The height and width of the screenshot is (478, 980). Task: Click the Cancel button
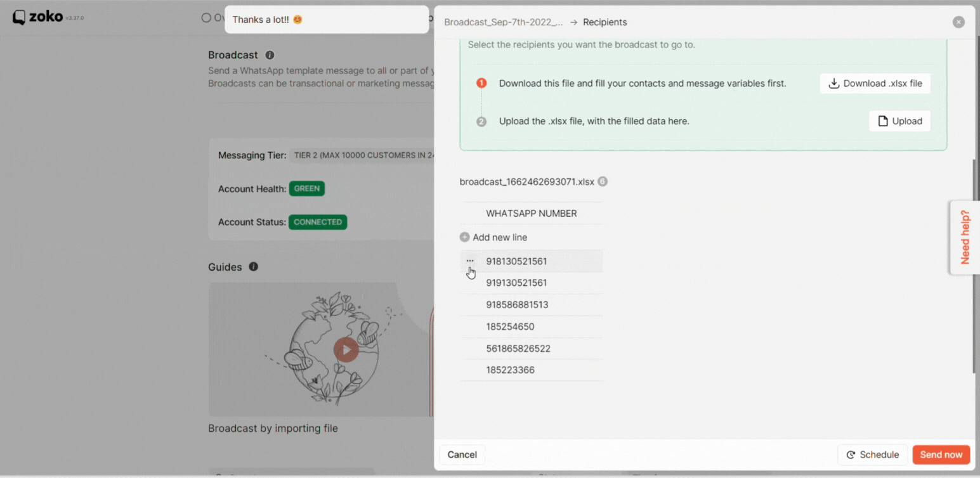[462, 455]
